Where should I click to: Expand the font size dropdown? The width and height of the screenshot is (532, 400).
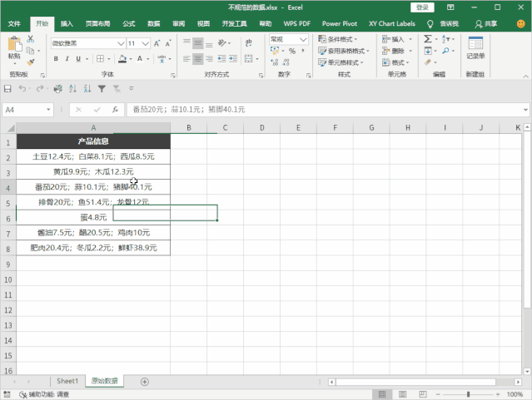pos(146,42)
